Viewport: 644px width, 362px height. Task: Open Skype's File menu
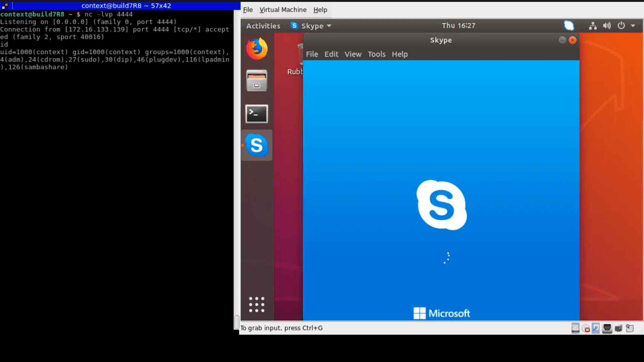tap(312, 54)
